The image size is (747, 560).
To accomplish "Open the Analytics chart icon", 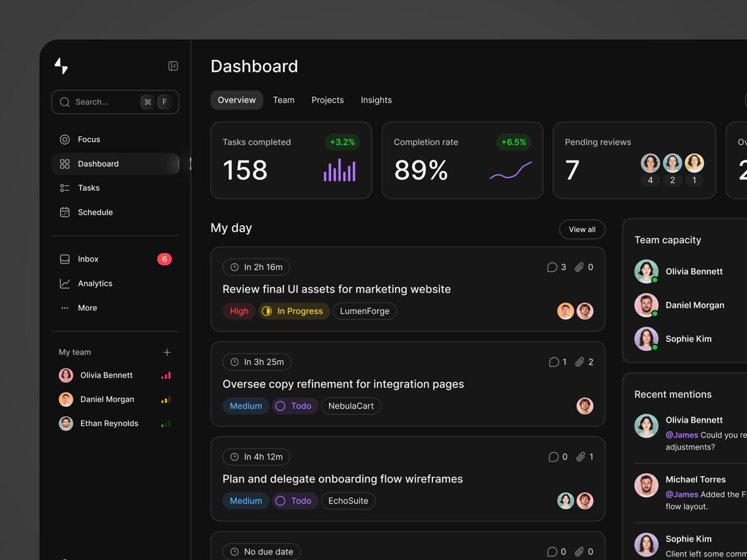I will (x=65, y=283).
